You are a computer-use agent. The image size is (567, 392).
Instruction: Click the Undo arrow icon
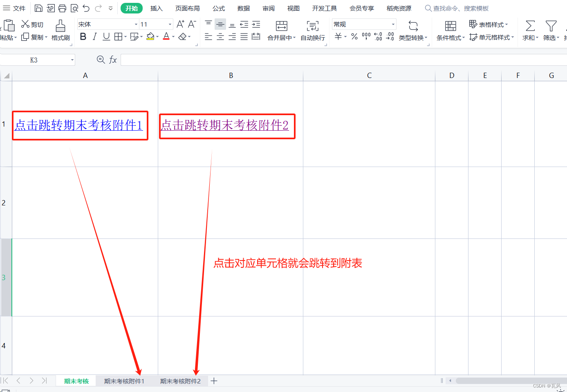pos(86,8)
